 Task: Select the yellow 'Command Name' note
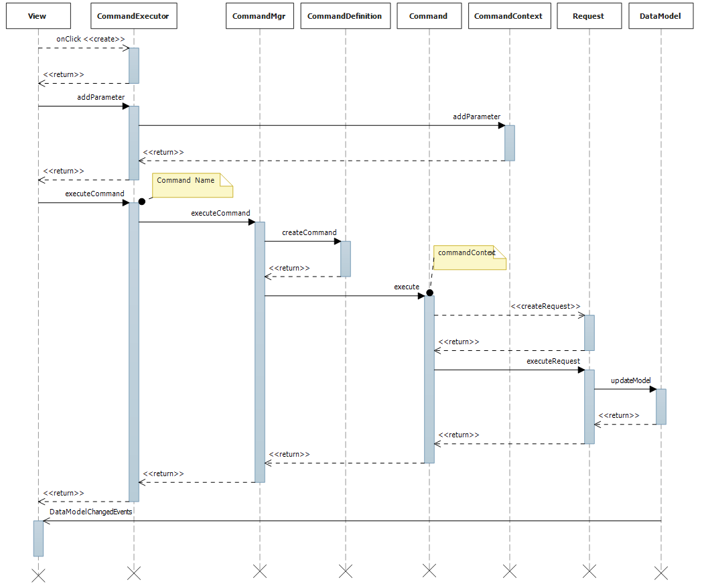pos(192,186)
